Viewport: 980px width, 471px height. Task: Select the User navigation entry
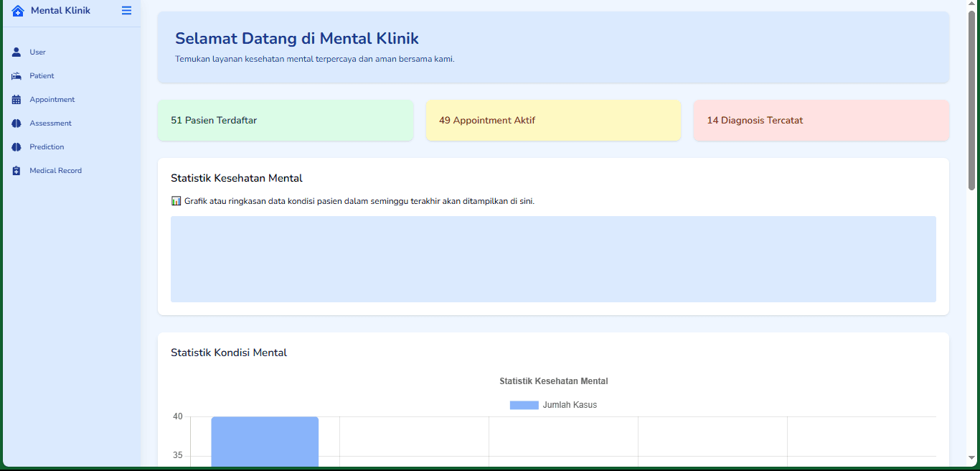coord(37,52)
